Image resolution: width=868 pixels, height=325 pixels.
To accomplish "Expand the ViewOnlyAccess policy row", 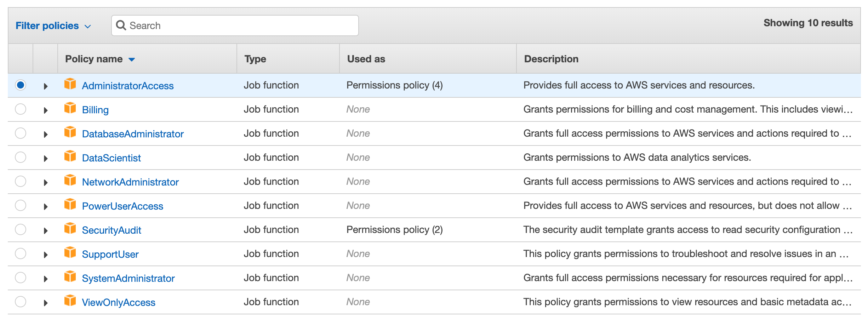I will (x=46, y=303).
